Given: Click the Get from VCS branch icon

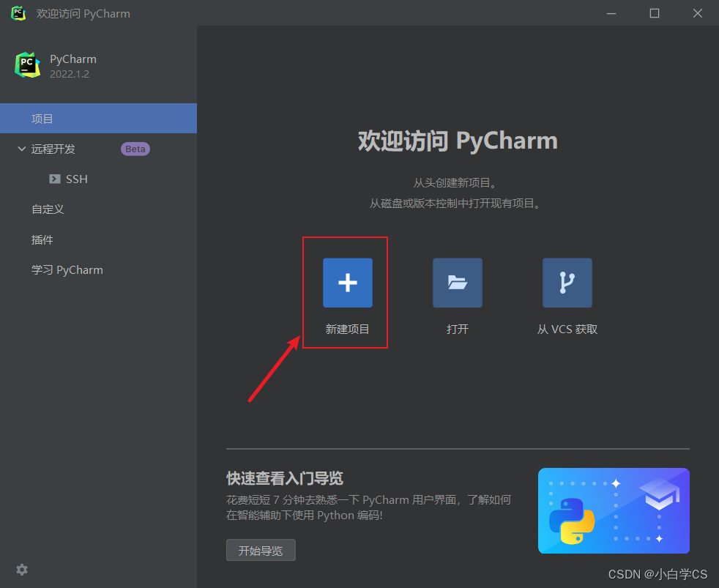Looking at the screenshot, I should 567,283.
